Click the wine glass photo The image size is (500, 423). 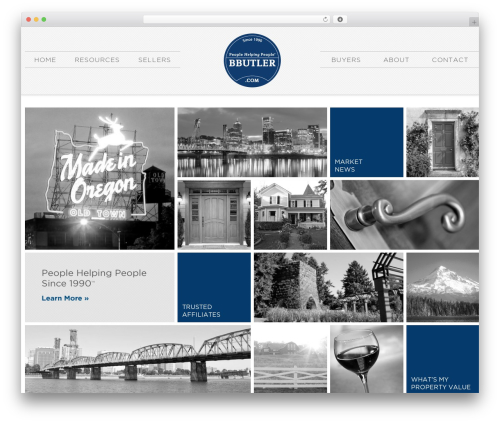[367, 359]
